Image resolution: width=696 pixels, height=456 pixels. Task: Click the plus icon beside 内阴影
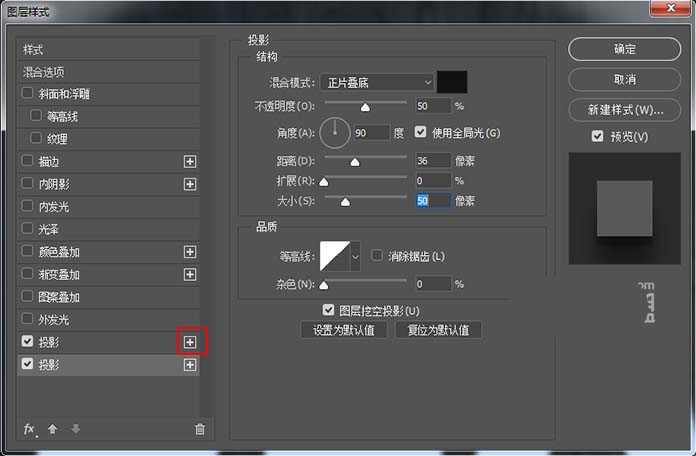(x=190, y=184)
